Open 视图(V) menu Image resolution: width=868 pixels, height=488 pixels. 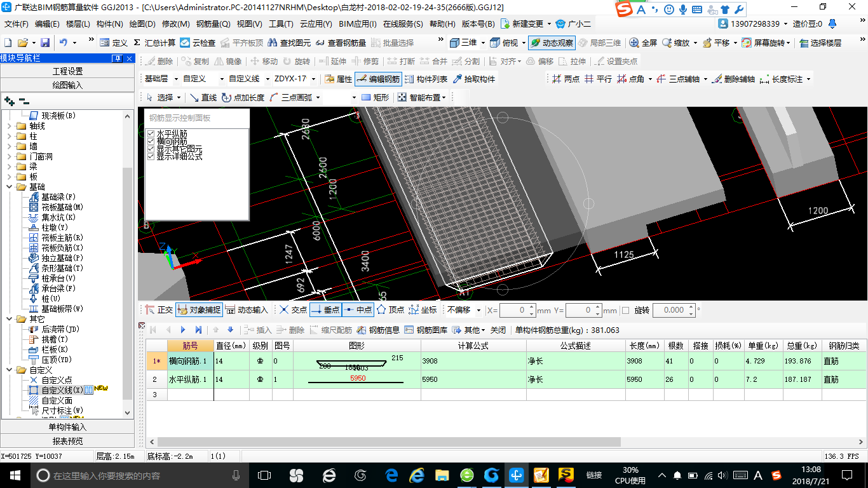[x=249, y=24]
